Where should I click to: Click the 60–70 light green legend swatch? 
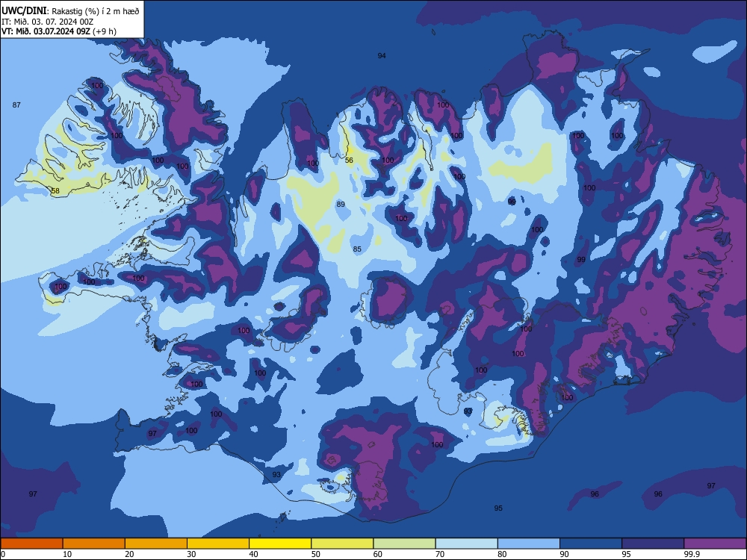click(404, 544)
